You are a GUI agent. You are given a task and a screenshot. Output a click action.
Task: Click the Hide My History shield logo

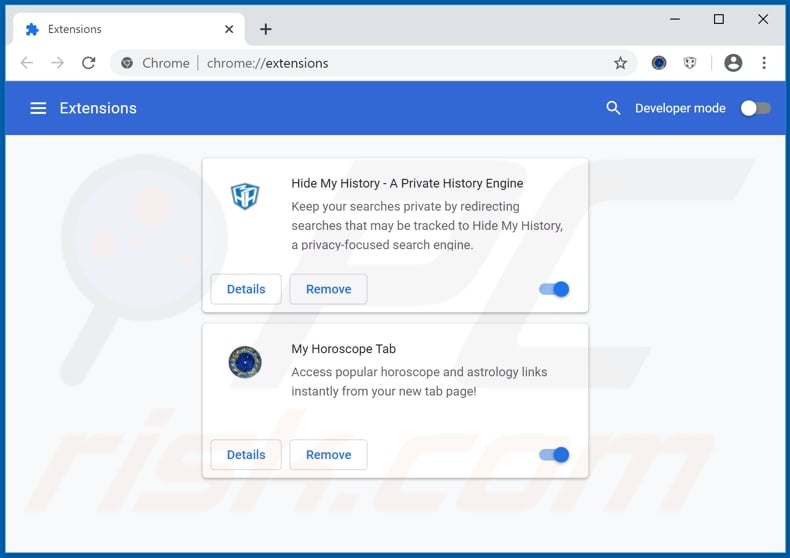[x=245, y=196]
